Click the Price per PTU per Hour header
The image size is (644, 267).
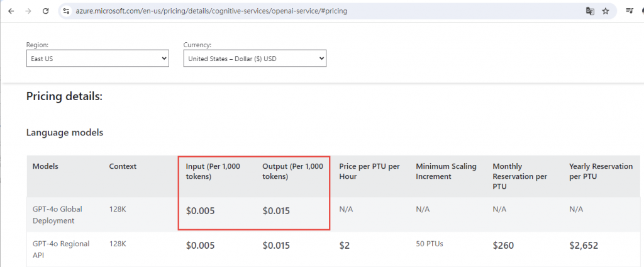coord(369,171)
